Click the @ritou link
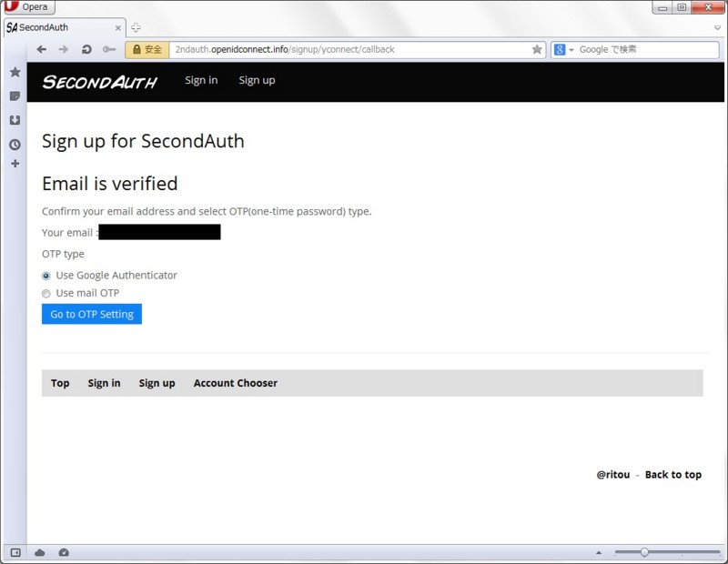728x564 pixels. point(613,475)
